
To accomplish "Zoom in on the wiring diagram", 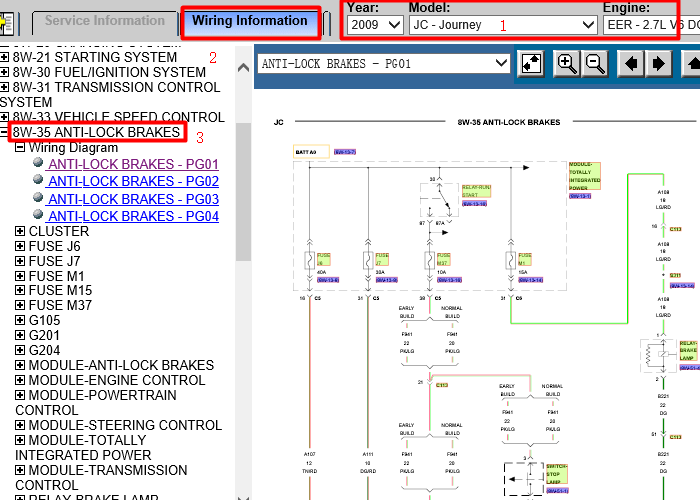I will 567,64.
